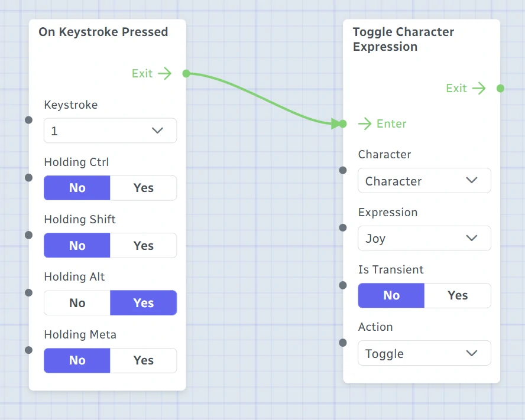Click the Enter input port on Toggle Character Expression
This screenshot has width=525, height=420.
(x=342, y=124)
